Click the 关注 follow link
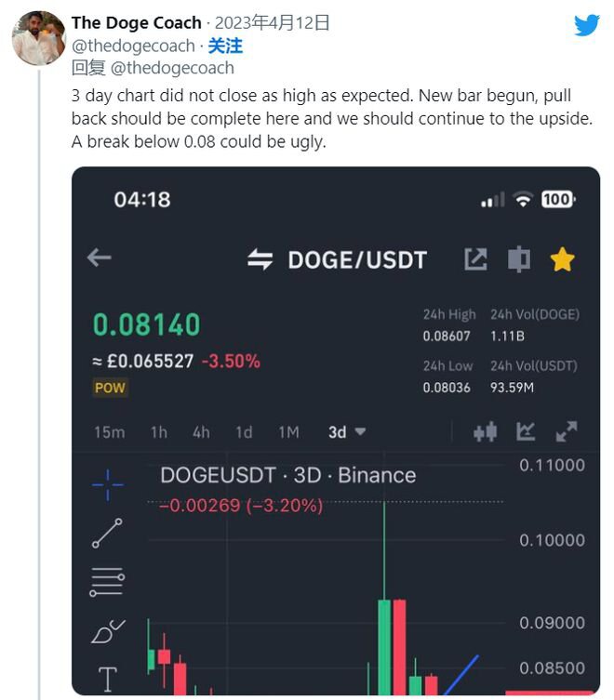 [x=225, y=46]
